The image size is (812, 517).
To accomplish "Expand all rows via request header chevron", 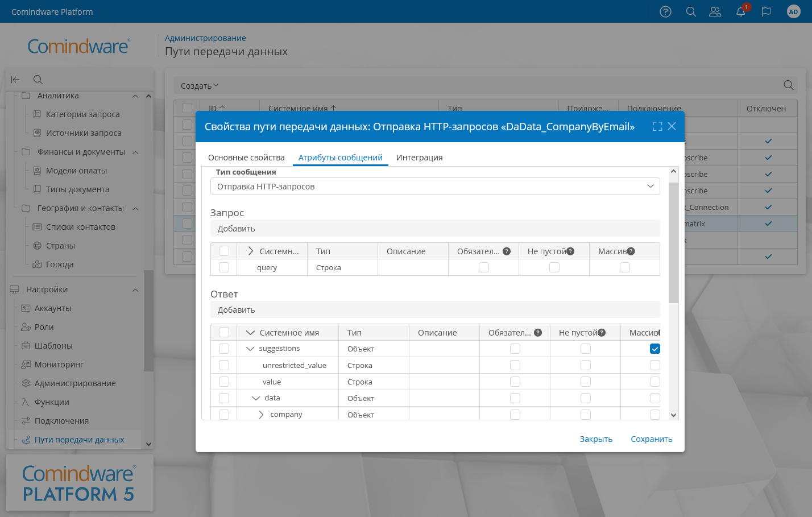I will tap(250, 251).
